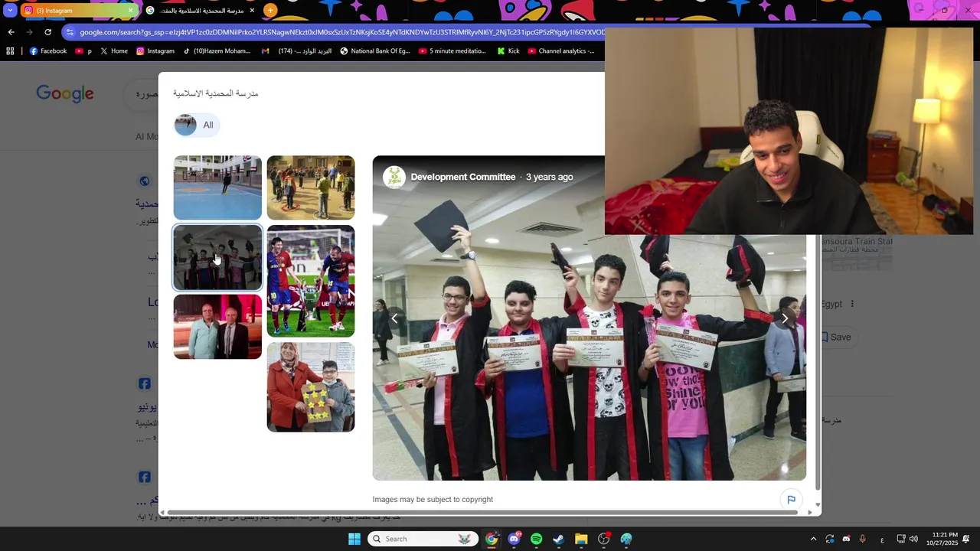Open the tab search dropdown arrow

point(10,11)
